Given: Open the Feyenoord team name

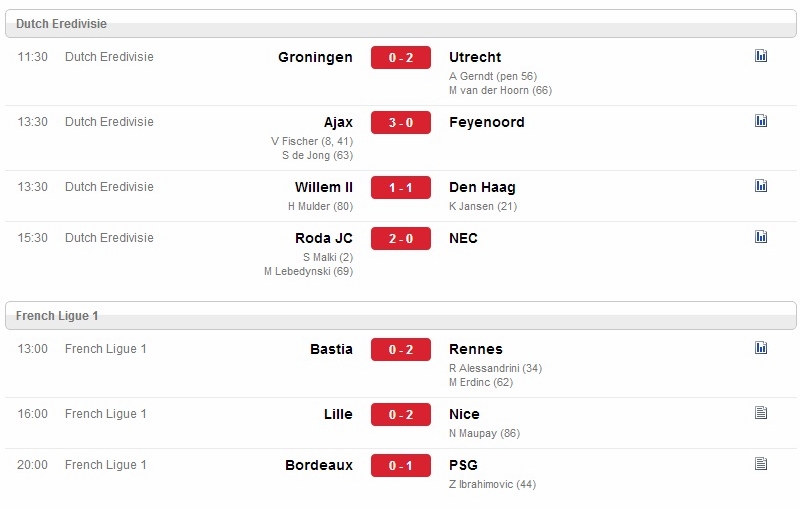Looking at the screenshot, I should pyautogui.click(x=487, y=122).
